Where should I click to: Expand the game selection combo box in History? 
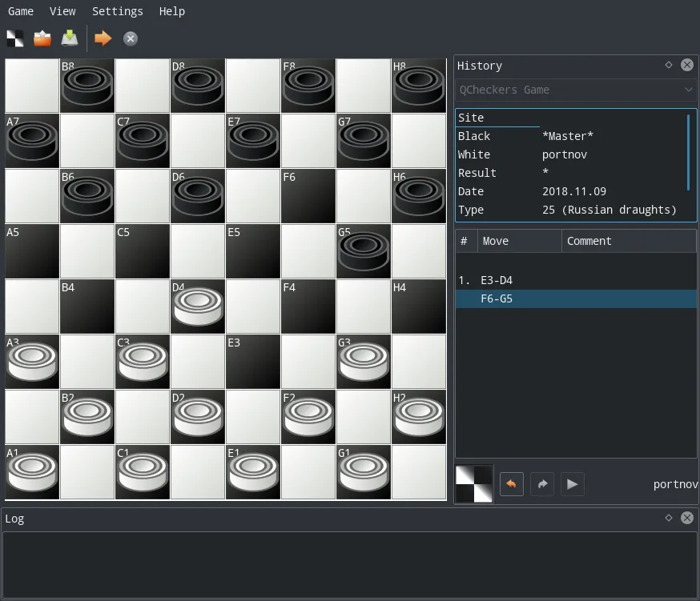tap(688, 90)
